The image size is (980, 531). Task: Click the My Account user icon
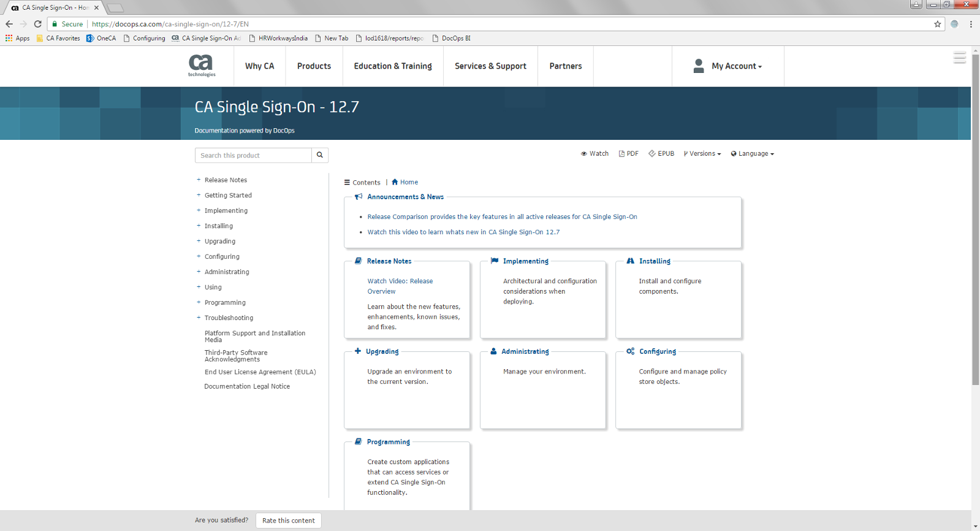tap(699, 66)
